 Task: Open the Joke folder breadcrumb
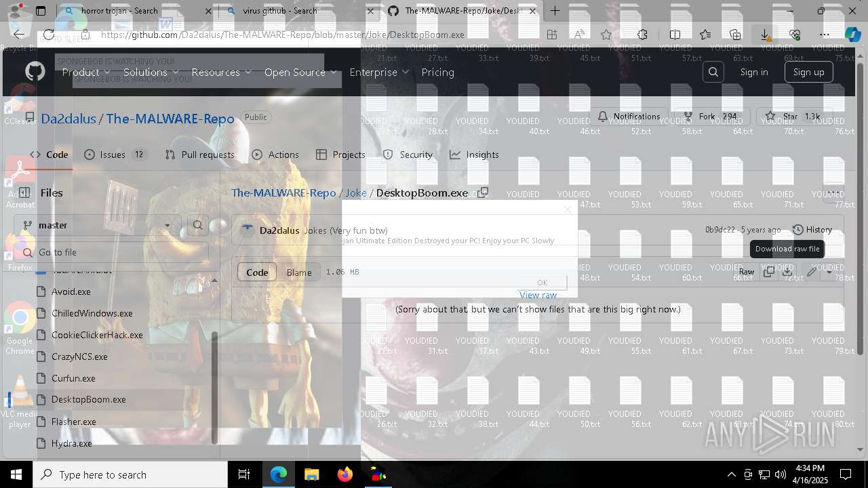[x=355, y=192]
